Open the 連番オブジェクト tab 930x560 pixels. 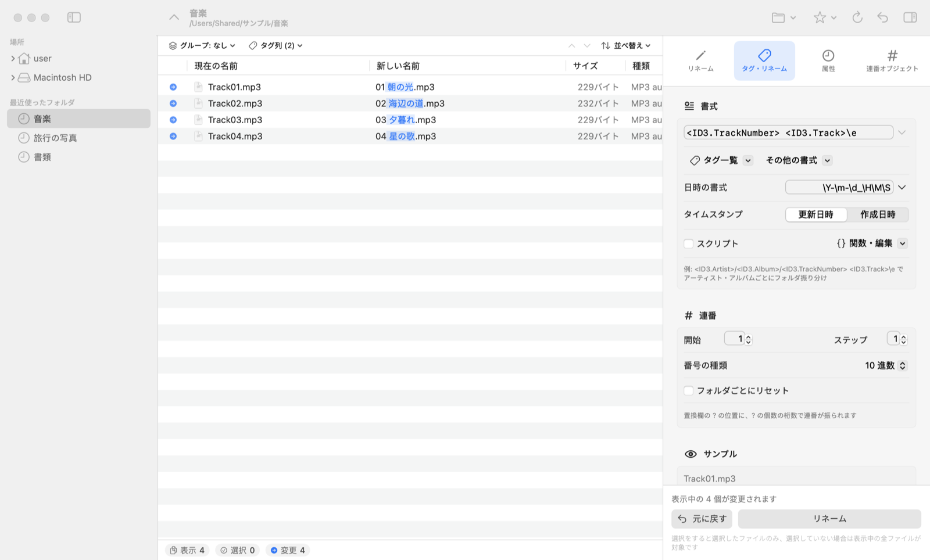pyautogui.click(x=892, y=60)
